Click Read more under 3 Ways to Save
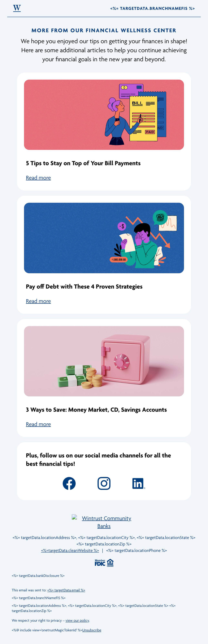The image size is (208, 644). point(38,424)
